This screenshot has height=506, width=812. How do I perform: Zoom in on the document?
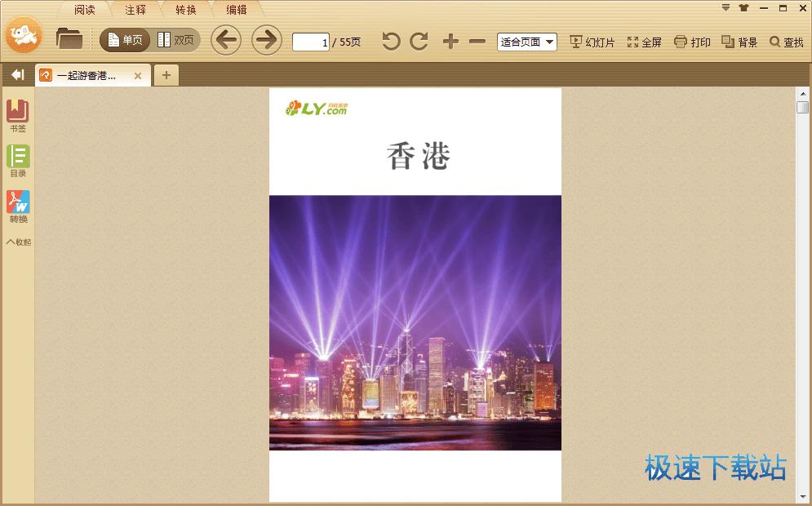[449, 39]
